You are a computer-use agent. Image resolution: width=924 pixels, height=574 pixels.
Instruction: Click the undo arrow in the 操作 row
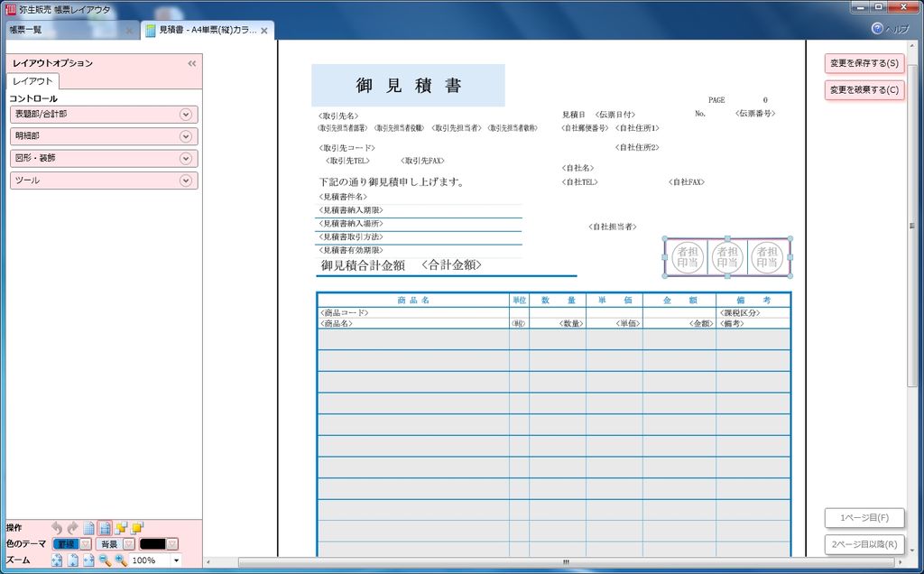(x=57, y=527)
